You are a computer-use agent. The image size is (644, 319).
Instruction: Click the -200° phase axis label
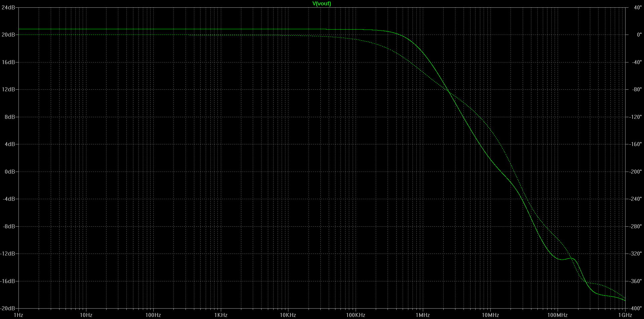click(636, 172)
